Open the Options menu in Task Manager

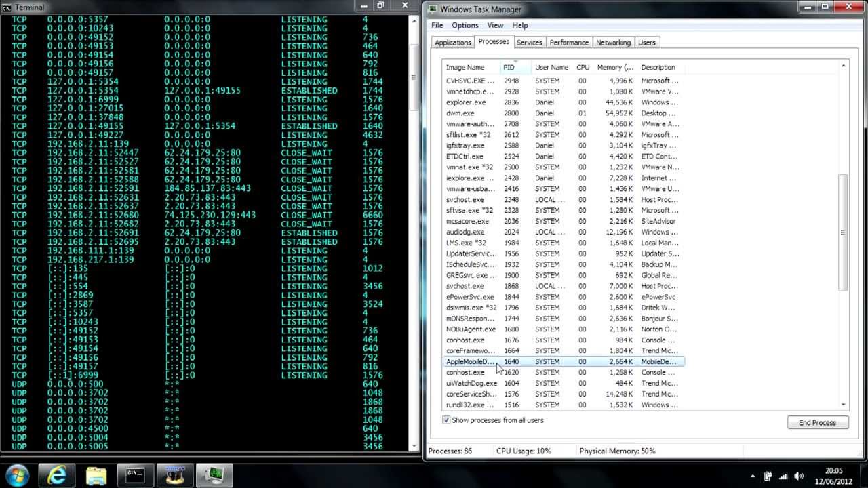click(x=465, y=25)
